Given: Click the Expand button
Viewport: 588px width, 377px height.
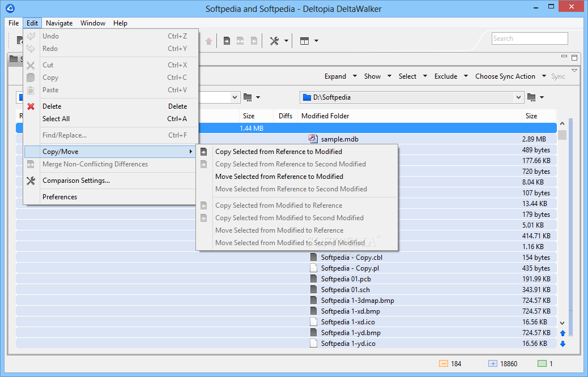Looking at the screenshot, I should (335, 76).
